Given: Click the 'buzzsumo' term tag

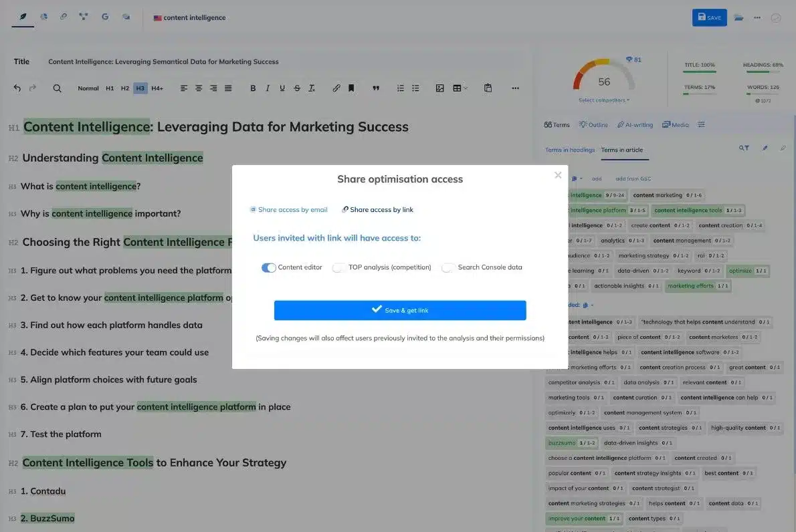Looking at the screenshot, I should pos(571,442).
